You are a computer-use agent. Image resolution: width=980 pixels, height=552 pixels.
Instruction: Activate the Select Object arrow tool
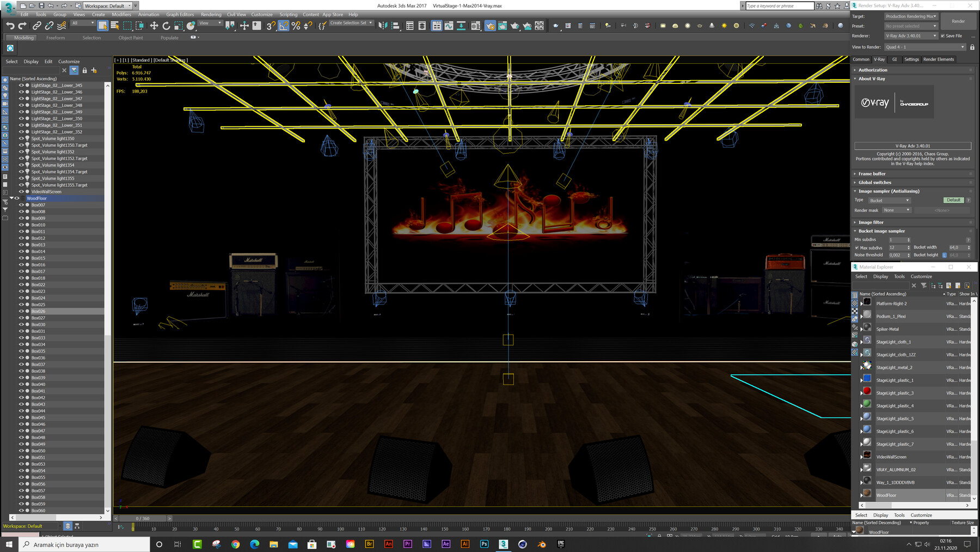coord(102,25)
